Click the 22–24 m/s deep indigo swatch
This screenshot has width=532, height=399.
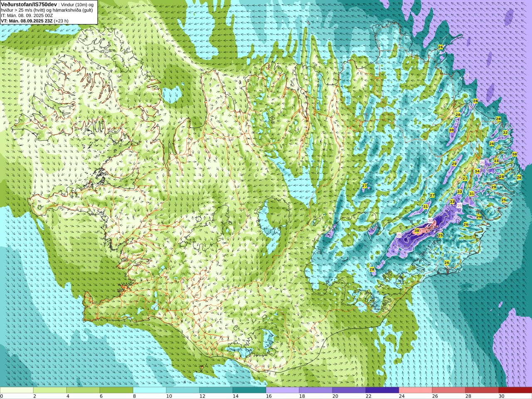[382, 390]
